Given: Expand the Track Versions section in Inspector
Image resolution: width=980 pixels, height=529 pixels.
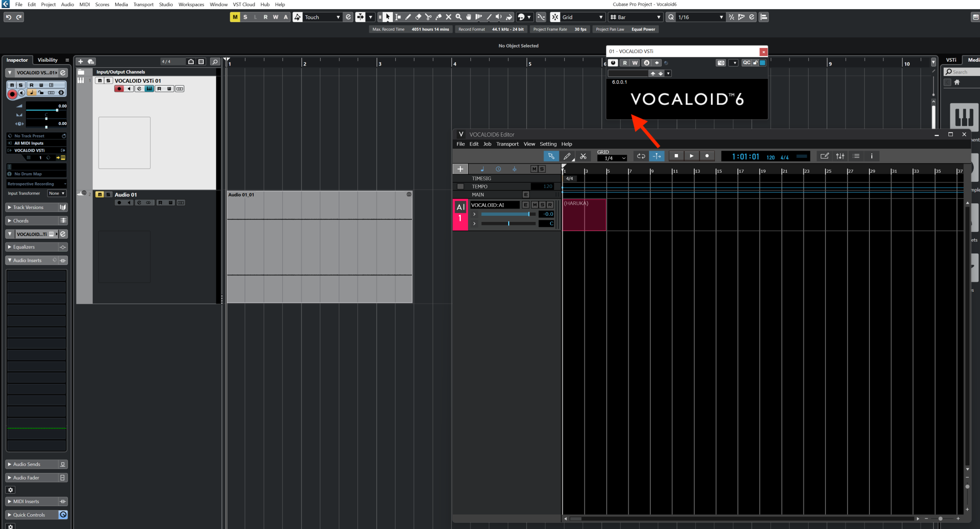Looking at the screenshot, I should point(24,207).
